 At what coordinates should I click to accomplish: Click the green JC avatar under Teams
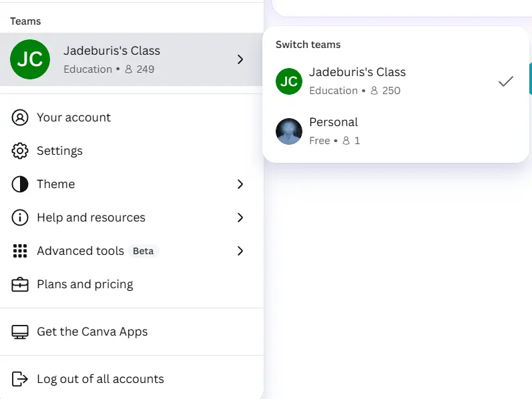[x=30, y=59]
